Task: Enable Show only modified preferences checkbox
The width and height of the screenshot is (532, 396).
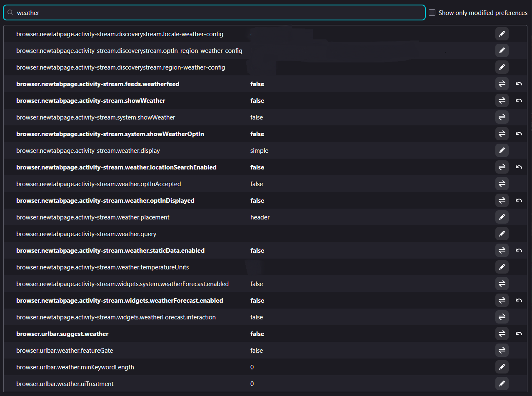Action: [432, 12]
